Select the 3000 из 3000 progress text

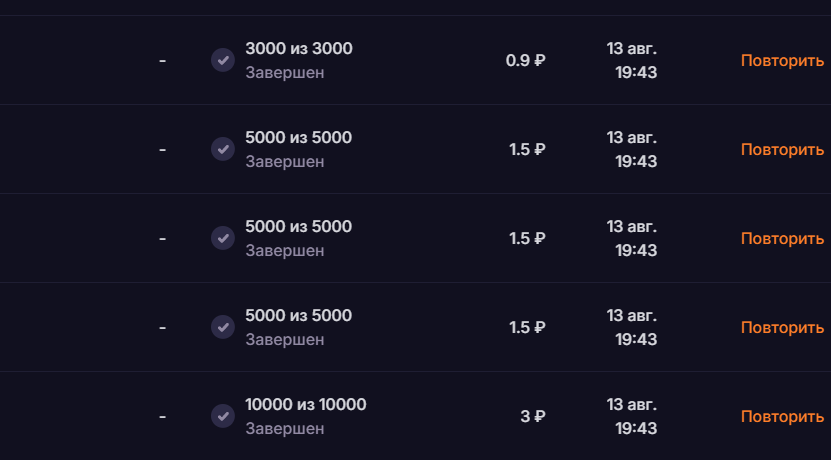click(299, 49)
